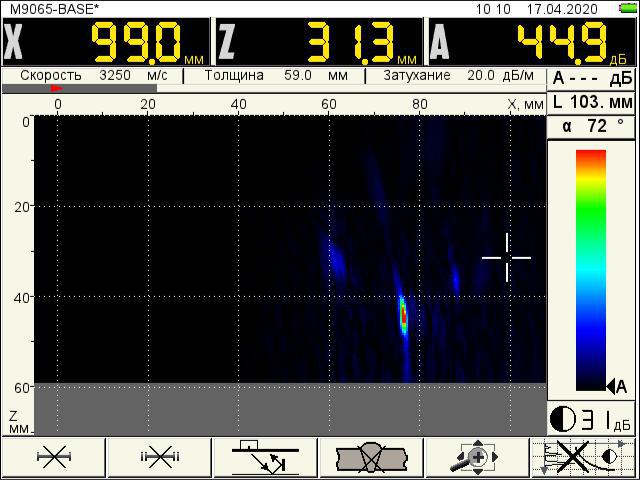Select the Затухание 20.0 дБ/м parameter

pos(456,75)
